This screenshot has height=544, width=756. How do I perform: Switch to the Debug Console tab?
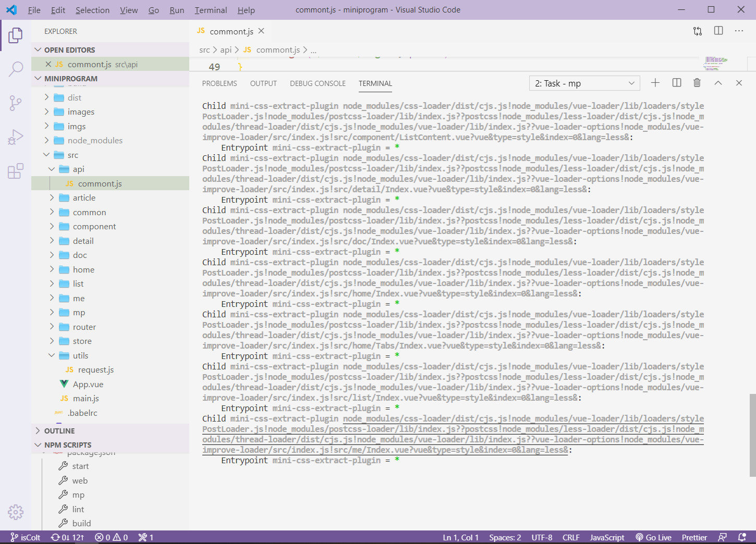(318, 83)
